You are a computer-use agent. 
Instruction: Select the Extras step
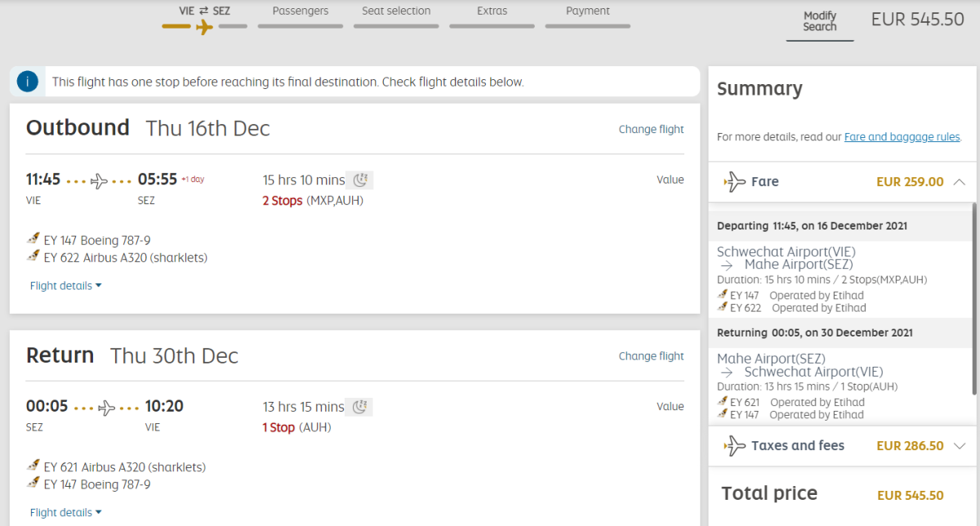492,11
